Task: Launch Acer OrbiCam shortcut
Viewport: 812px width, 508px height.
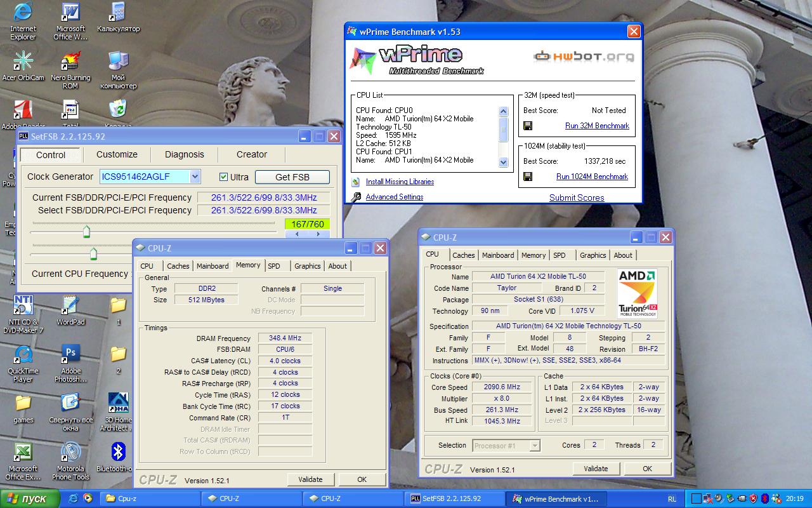Action: point(23,67)
